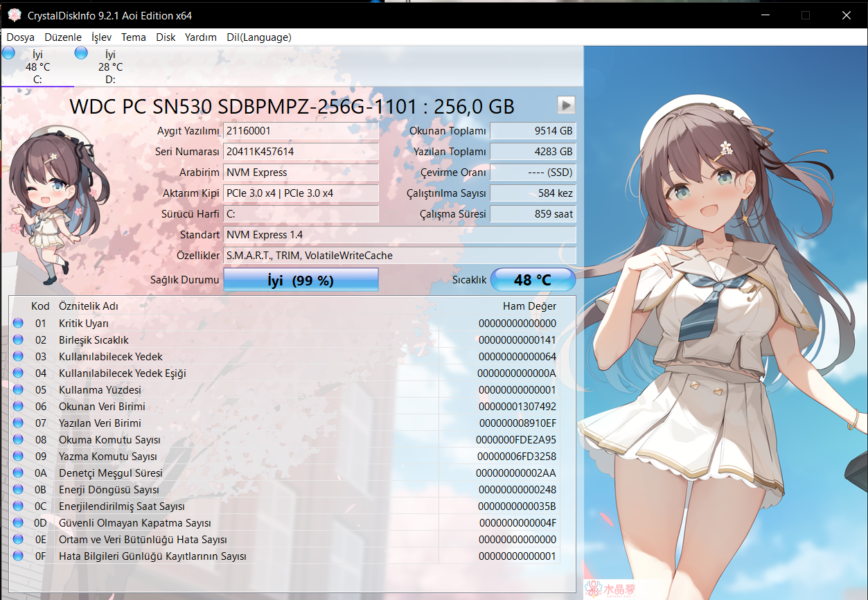Click the blue orb beside Güvenli Olmayan Kapatma Sayısı
Image resolution: width=868 pixels, height=600 pixels.
pos(18,522)
